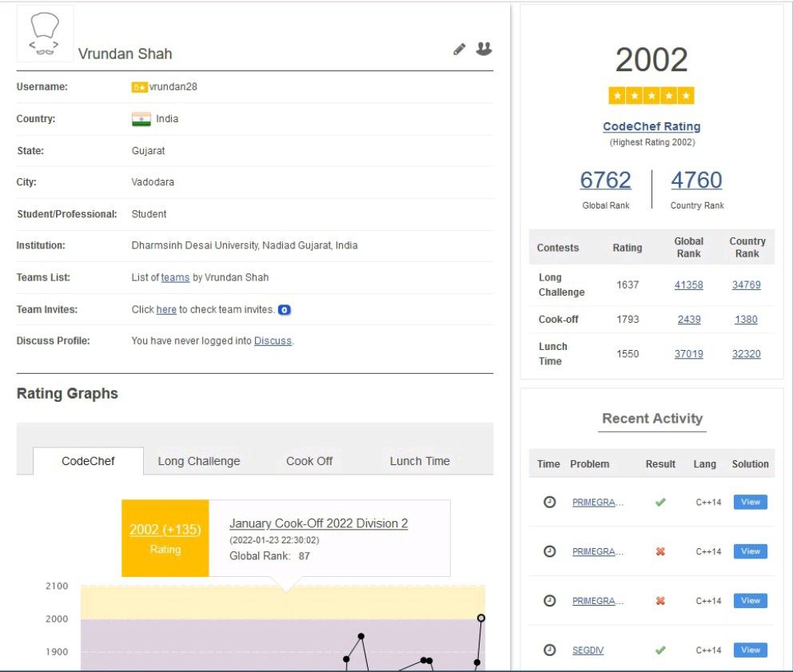793x672 pixels.
Task: Click the pencil edit profile icon
Action: (459, 50)
